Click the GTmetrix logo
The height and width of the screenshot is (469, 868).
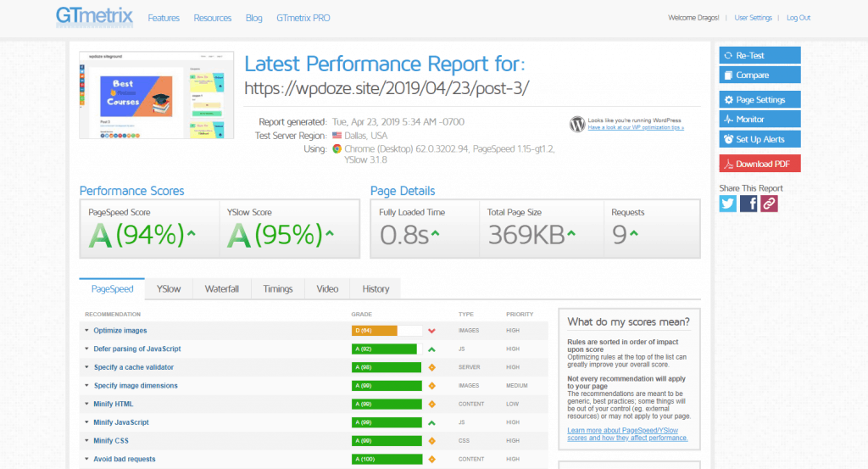coord(95,17)
